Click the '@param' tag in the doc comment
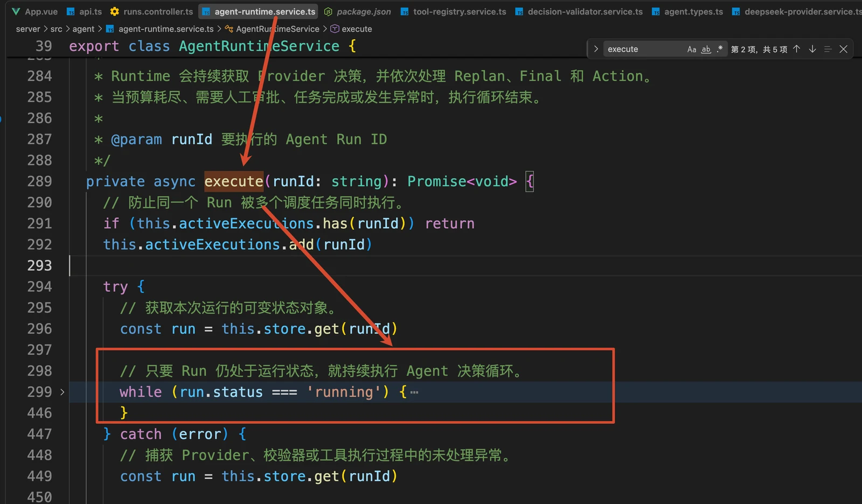Screen dimensions: 862x504 coord(136,139)
